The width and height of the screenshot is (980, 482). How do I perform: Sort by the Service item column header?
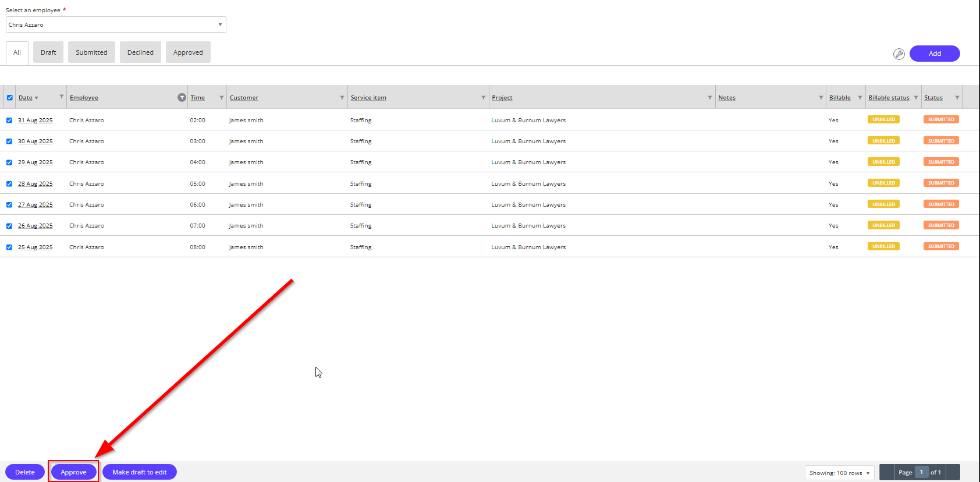click(368, 98)
